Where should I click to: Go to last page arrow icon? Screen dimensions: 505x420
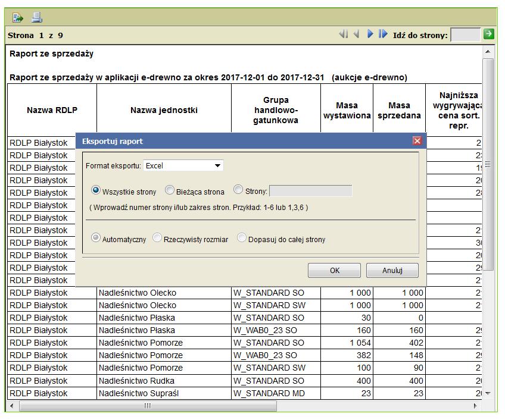(383, 34)
